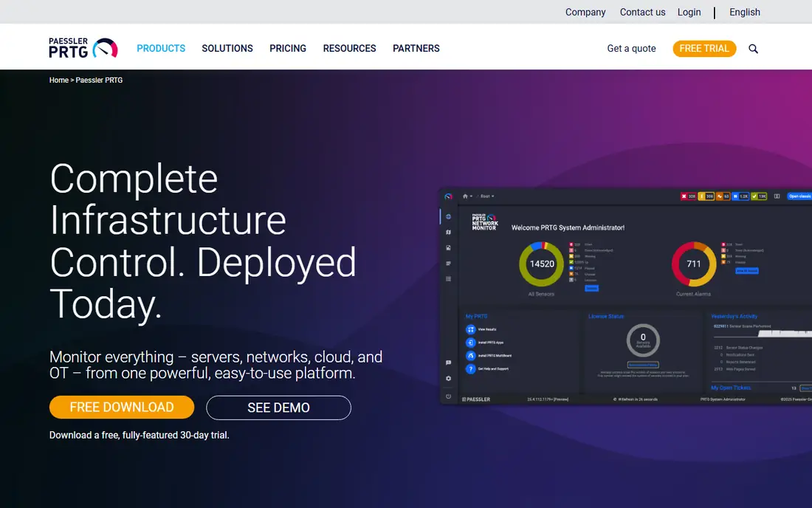Expand the Root dropdown in dashboard preview

tap(486, 196)
